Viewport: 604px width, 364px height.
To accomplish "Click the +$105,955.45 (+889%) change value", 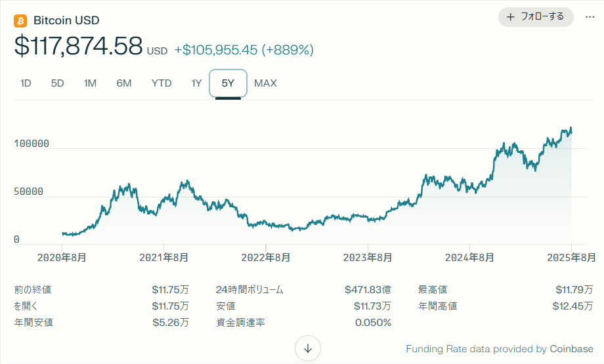I will [244, 50].
